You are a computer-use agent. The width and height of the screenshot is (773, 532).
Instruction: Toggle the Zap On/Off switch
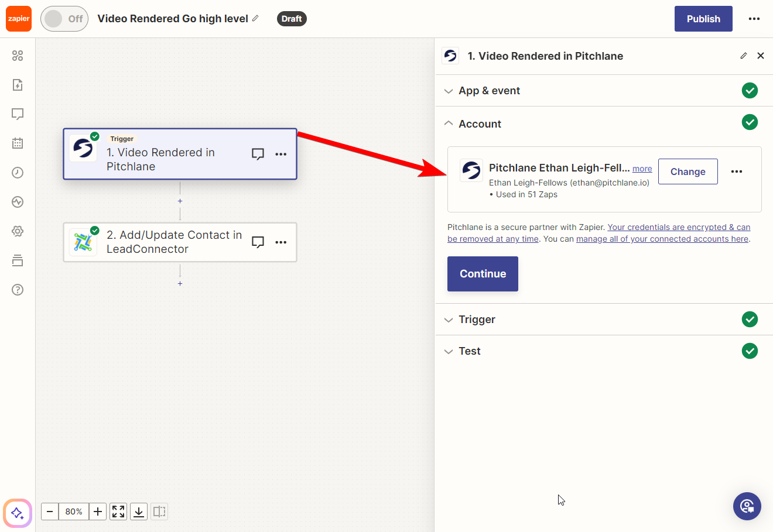coord(64,19)
